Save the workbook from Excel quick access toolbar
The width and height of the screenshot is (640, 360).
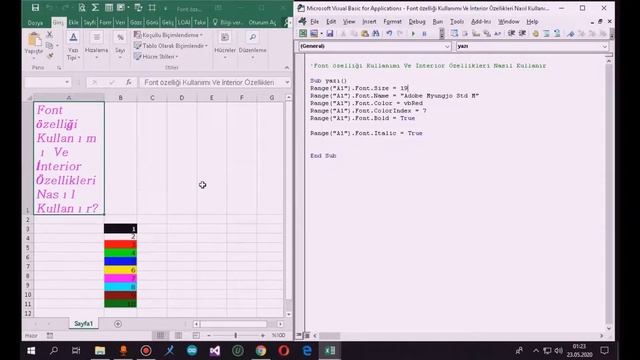[36, 7]
